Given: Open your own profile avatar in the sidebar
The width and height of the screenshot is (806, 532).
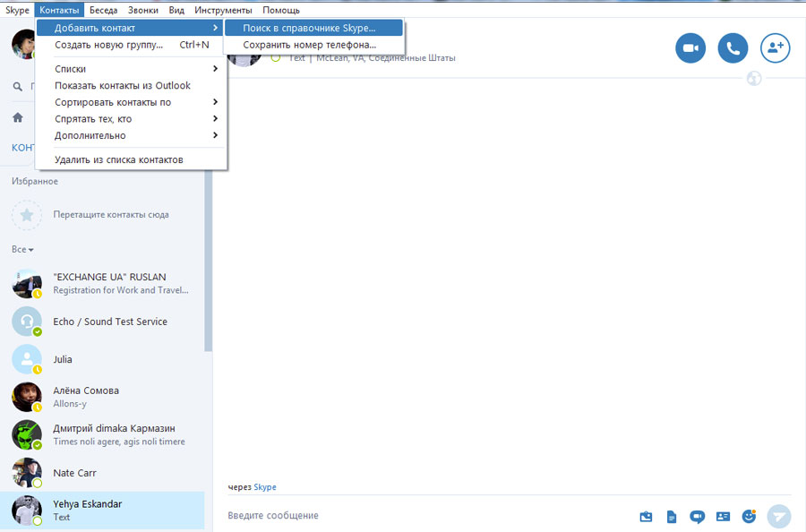Looking at the screenshot, I should 23,44.
